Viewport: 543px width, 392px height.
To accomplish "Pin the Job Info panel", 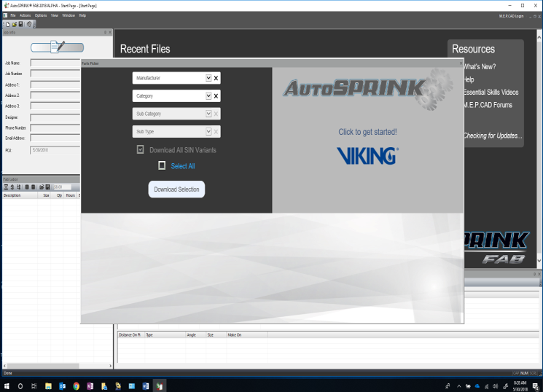I will [x=105, y=32].
